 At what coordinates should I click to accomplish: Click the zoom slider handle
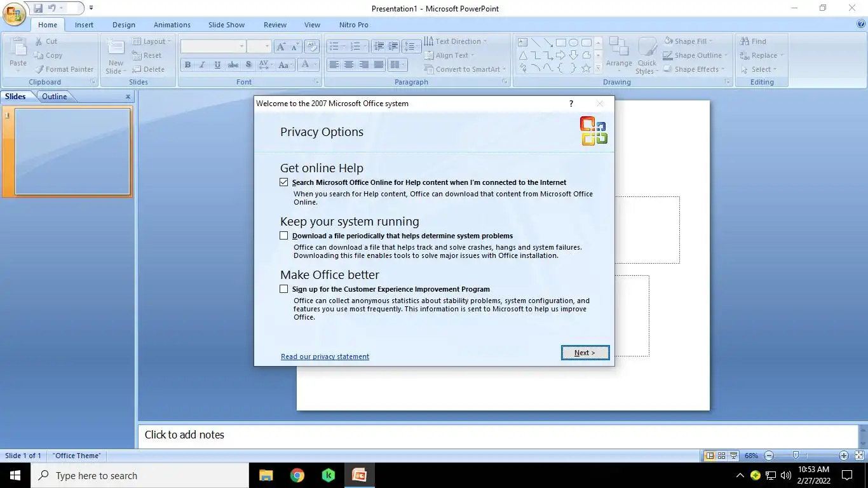(796, 456)
